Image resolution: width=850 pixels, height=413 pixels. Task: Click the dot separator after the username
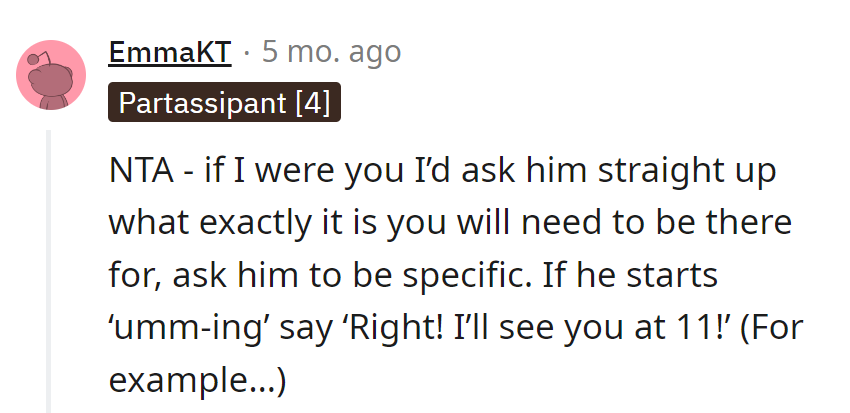point(247,52)
